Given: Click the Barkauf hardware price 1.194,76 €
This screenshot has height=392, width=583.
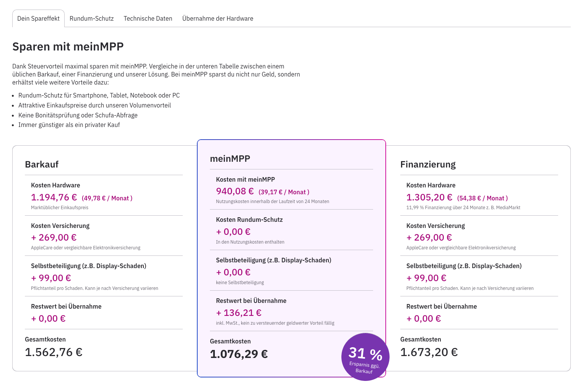Looking at the screenshot, I should point(54,197).
